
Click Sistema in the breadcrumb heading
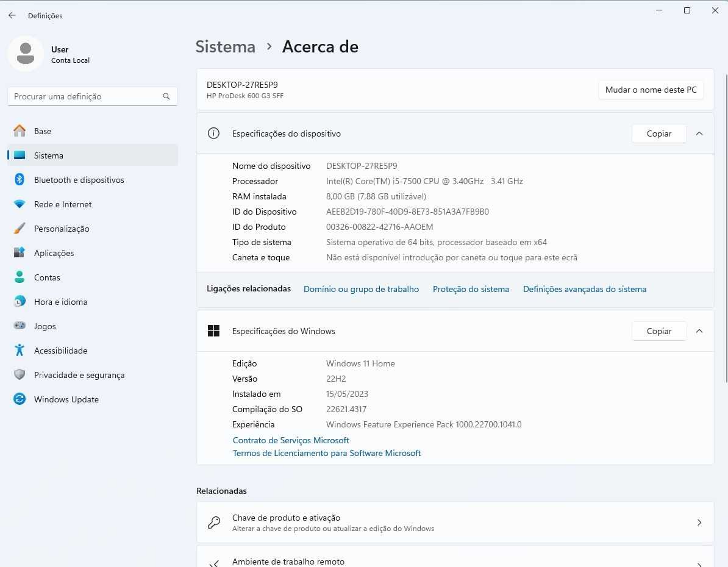point(225,46)
